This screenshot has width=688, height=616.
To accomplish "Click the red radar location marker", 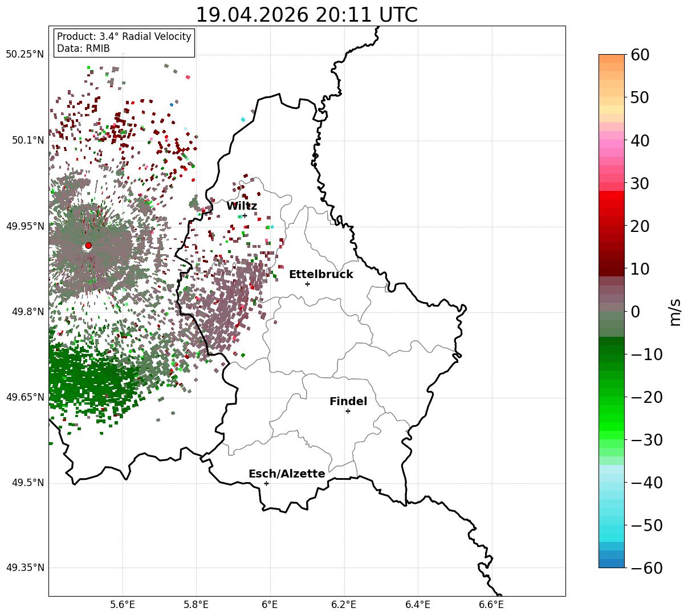I will tap(88, 246).
